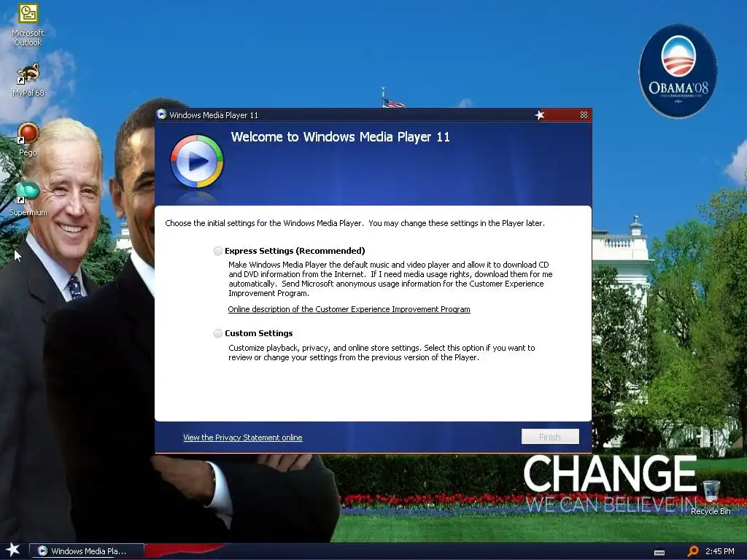Click the star button in dialog title bar
The width and height of the screenshot is (747, 560).
point(539,114)
